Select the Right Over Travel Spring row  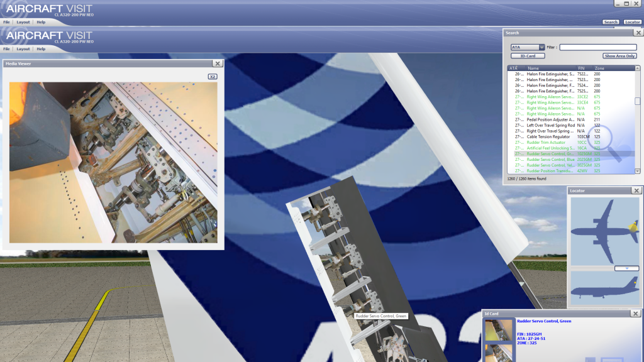572,131
